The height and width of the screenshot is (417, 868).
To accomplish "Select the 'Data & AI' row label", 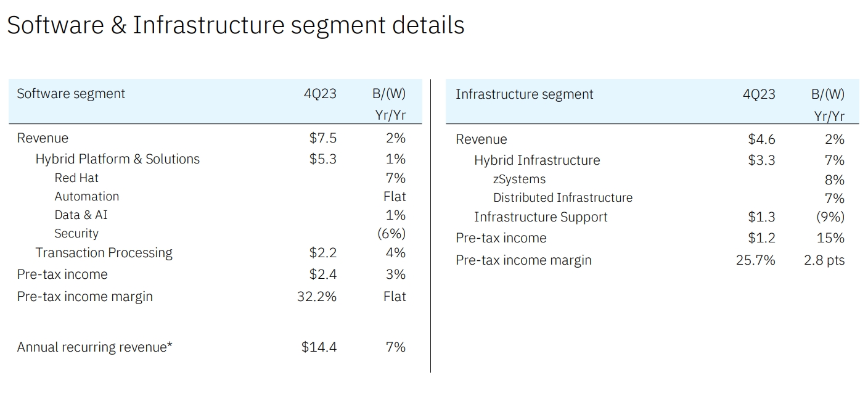I will 81,215.
